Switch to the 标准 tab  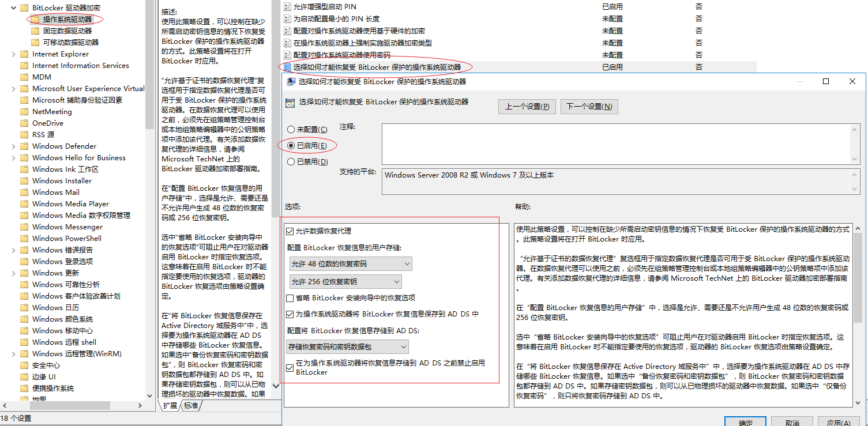(x=190, y=405)
